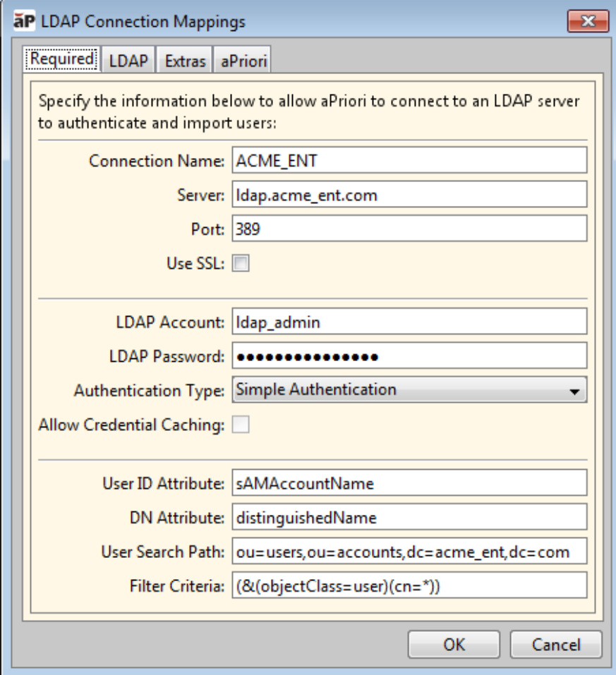Click the User ID Attribute field
The image size is (616, 675).
click(x=409, y=483)
